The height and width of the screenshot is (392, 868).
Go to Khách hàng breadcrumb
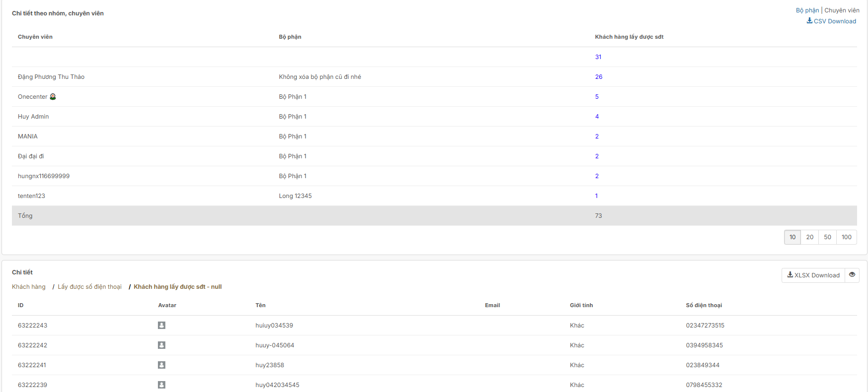tap(29, 287)
